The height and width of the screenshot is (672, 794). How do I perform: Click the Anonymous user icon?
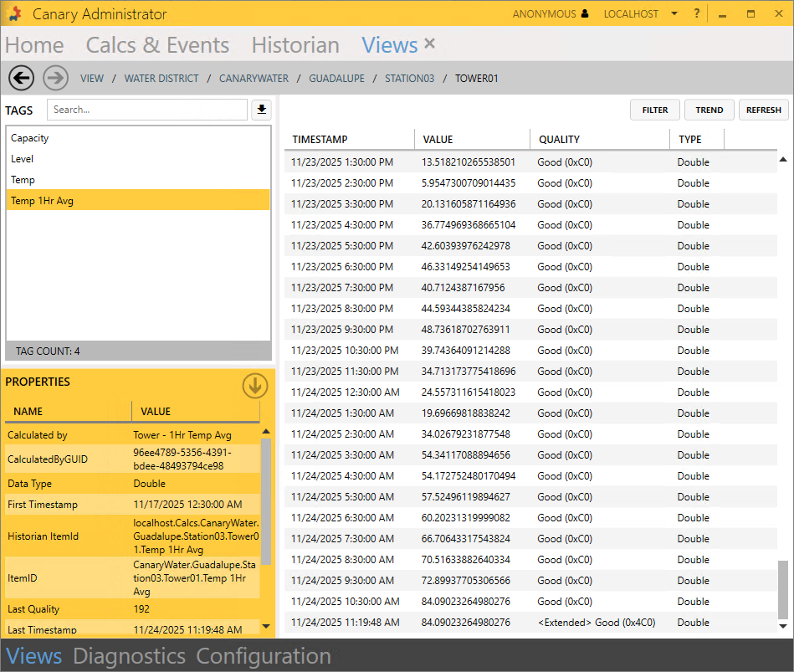pos(584,14)
